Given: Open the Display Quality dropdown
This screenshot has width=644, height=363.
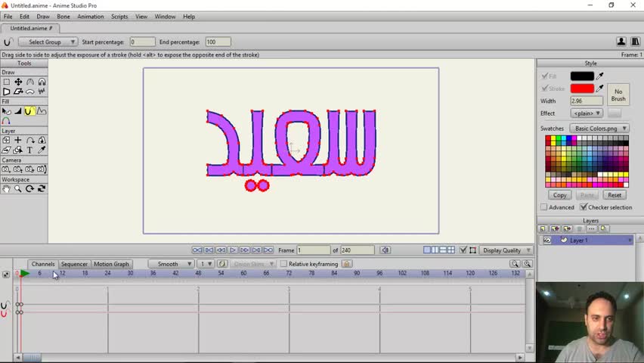Looking at the screenshot, I should click(x=506, y=250).
